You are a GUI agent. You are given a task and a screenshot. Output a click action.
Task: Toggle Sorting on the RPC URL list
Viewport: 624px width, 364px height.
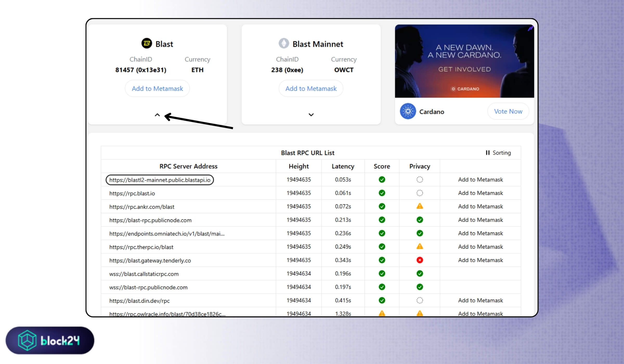point(498,153)
